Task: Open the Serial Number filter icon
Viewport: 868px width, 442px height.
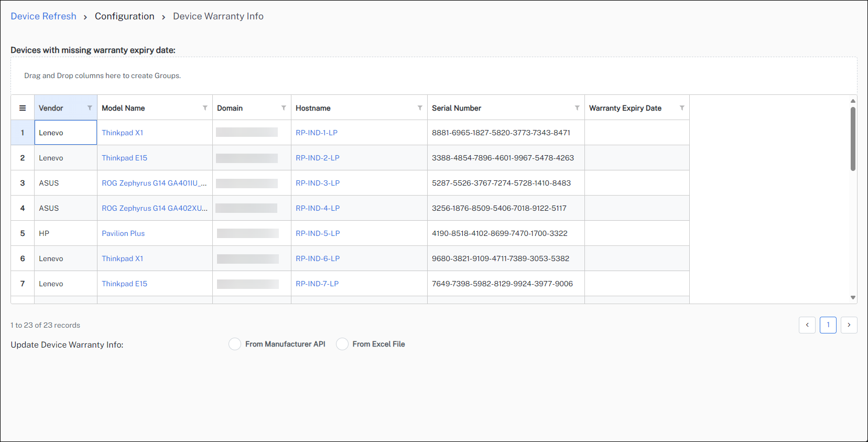Action: coord(577,108)
